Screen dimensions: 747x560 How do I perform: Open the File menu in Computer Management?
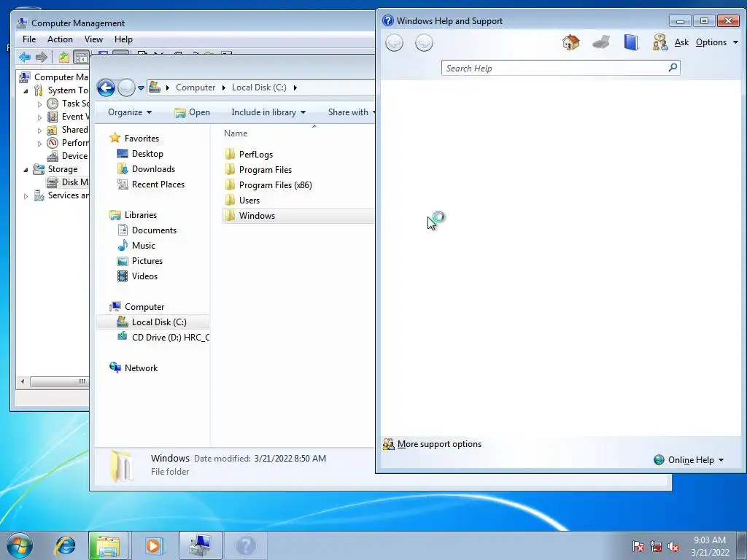tap(29, 39)
